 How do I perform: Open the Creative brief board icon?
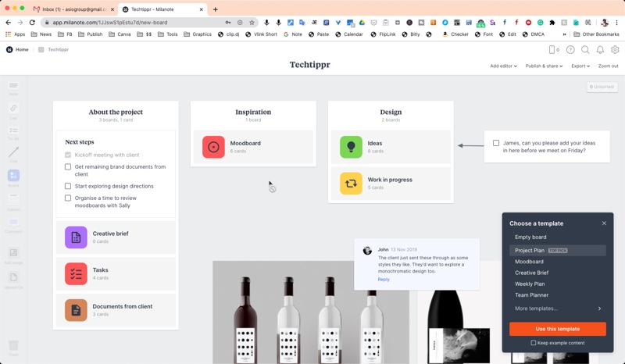(x=76, y=237)
